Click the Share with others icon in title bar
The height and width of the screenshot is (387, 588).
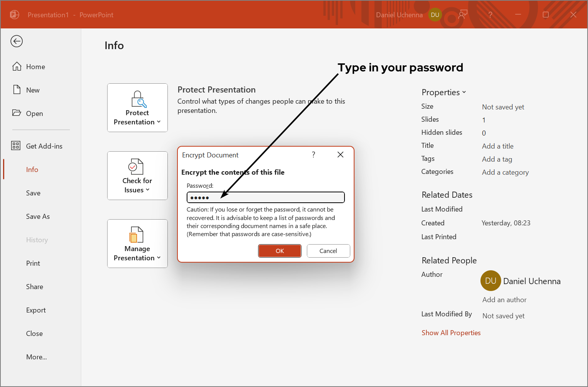[x=463, y=15]
